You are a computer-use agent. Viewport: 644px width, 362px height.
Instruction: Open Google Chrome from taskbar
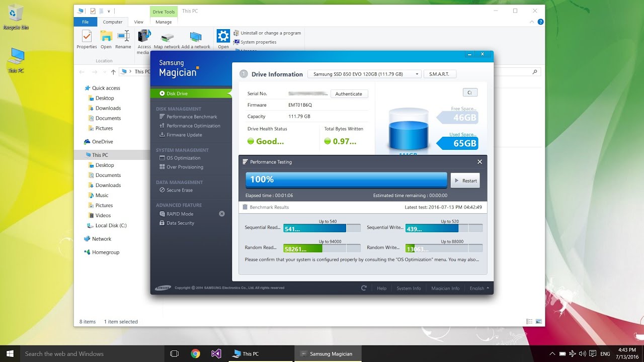coord(195,353)
